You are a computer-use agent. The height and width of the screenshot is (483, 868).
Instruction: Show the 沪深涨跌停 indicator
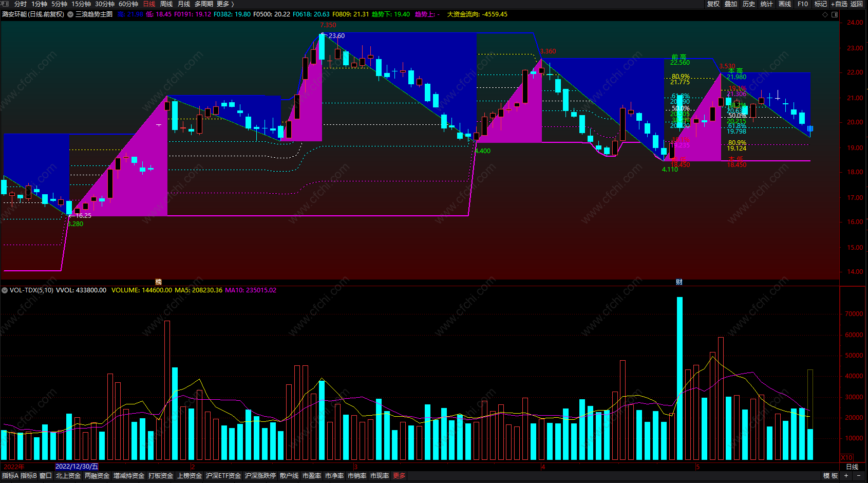260,476
